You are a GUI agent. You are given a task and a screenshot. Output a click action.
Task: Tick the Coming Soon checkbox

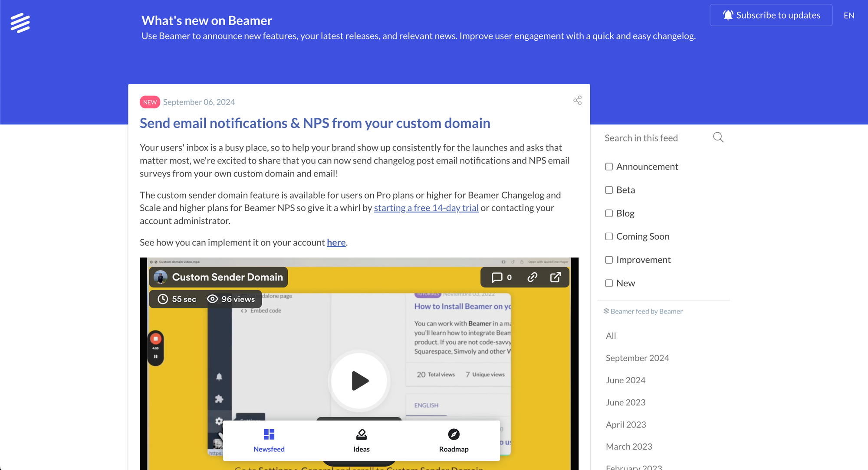tap(609, 237)
